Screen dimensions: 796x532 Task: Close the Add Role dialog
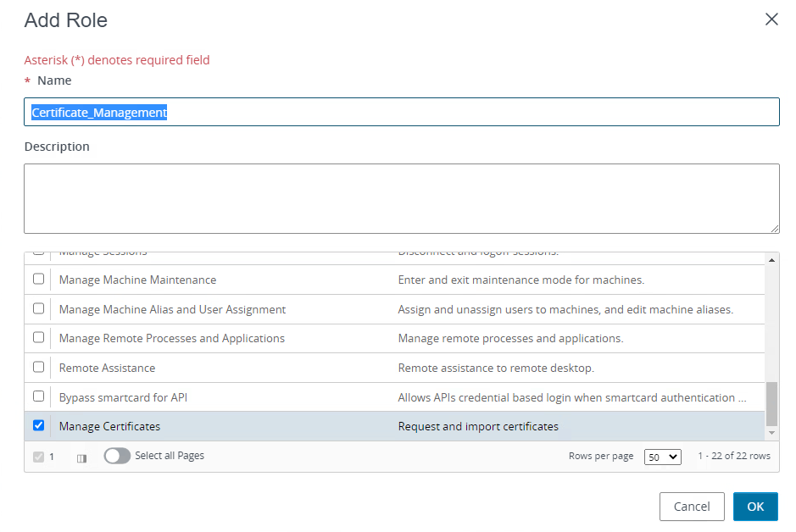(x=771, y=19)
